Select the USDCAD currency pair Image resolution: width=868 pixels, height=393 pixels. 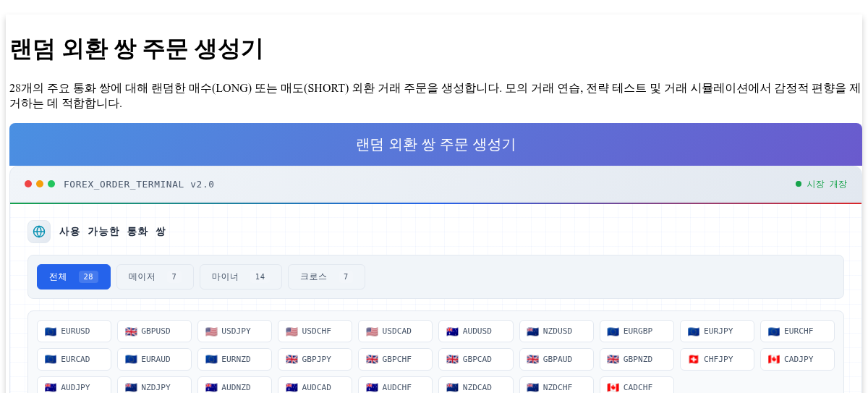[395, 331]
